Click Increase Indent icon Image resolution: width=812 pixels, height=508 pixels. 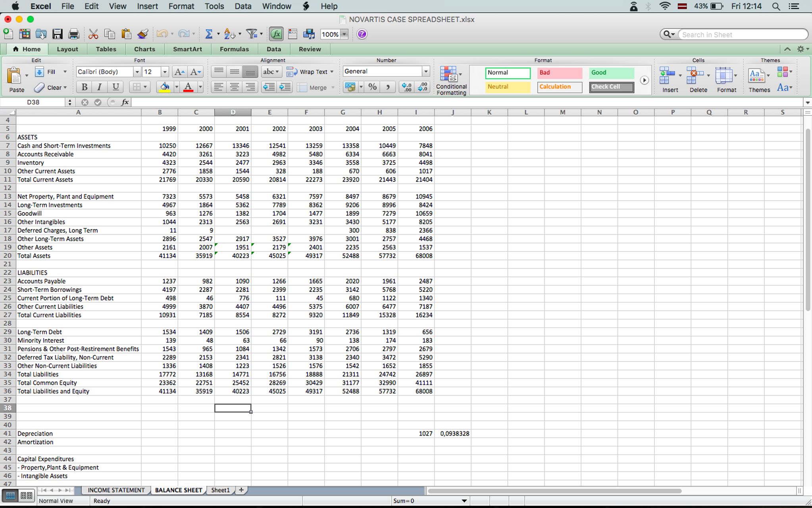285,87
